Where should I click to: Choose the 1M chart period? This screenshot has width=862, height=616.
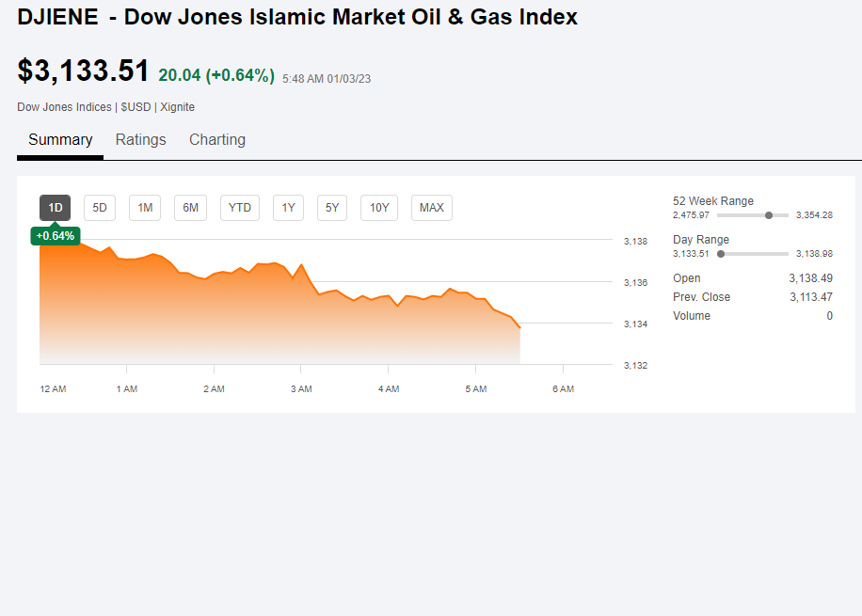click(145, 207)
